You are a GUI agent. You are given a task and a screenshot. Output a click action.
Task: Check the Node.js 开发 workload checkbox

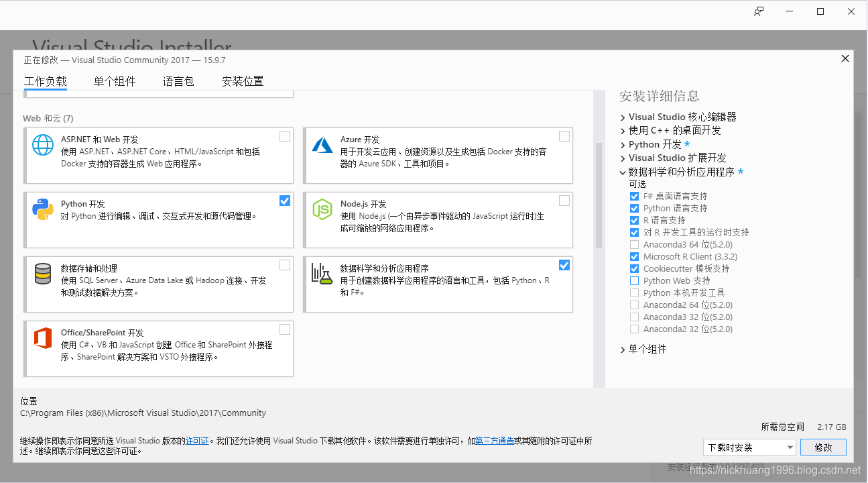point(564,201)
